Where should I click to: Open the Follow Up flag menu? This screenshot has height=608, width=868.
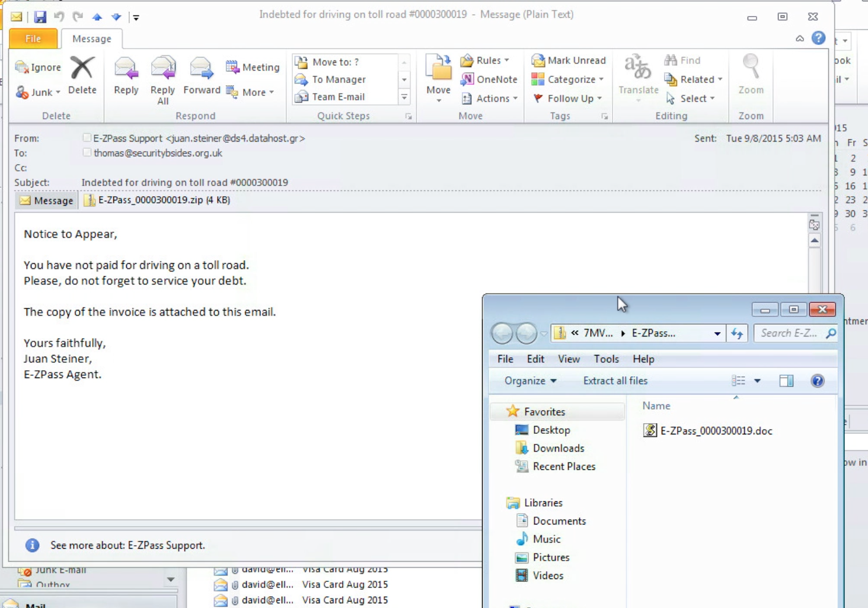567,98
